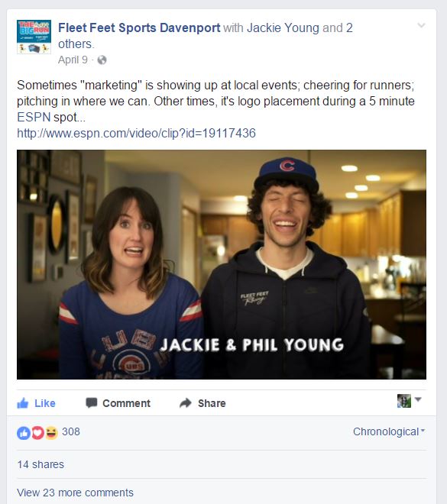
Task: Open the Jackie & Phil Young video thumbnail
Action: 222,264
